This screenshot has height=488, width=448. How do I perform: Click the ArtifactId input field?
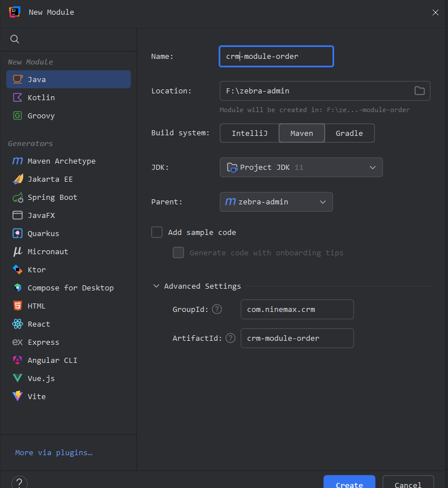[x=297, y=338]
